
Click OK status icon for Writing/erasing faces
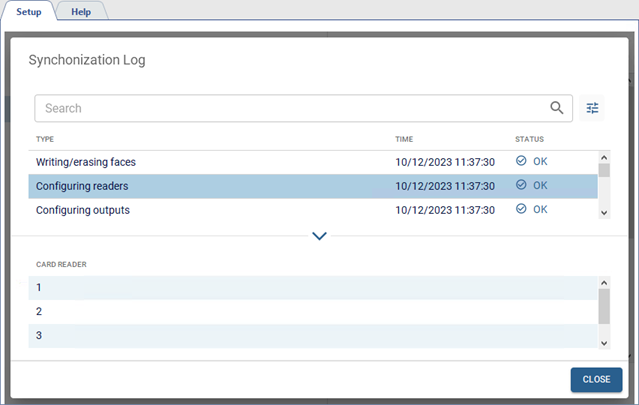[521, 161]
